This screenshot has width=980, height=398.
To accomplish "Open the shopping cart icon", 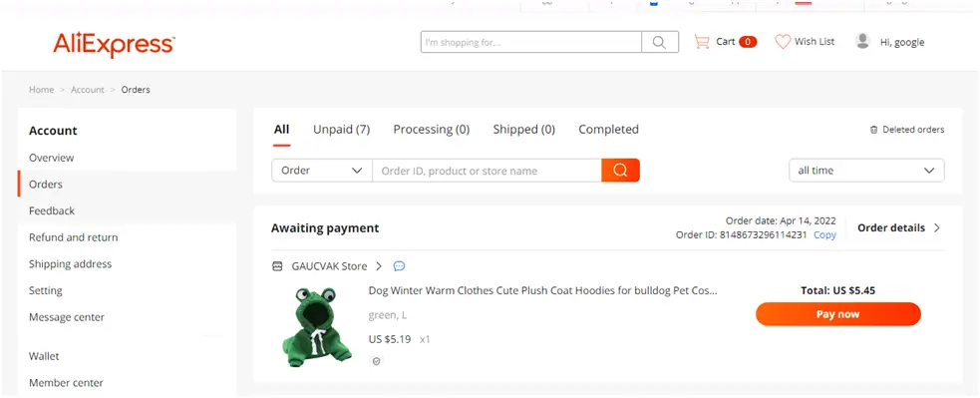I will (702, 42).
